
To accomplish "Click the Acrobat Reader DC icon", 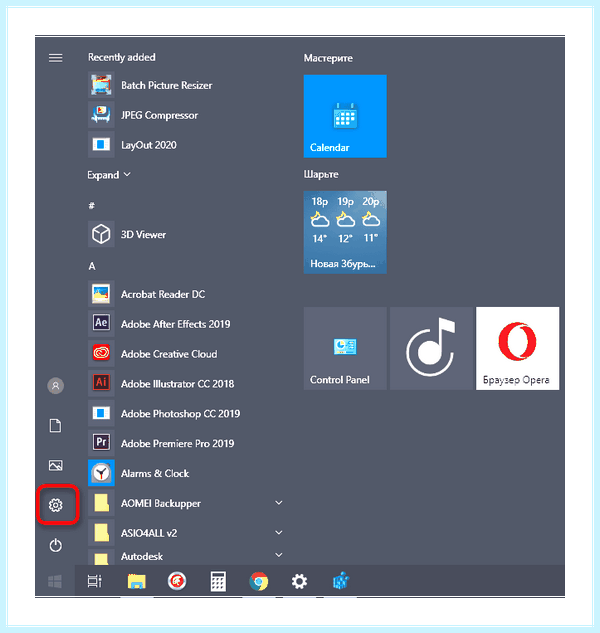I will coord(101,294).
